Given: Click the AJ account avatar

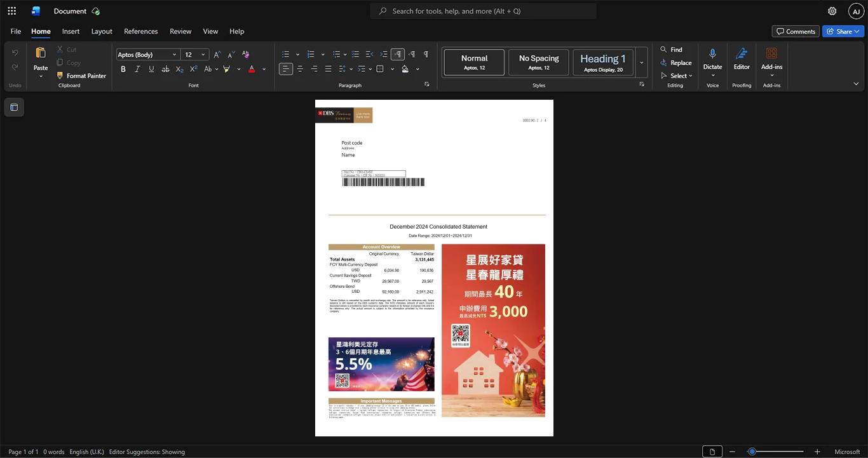Looking at the screenshot, I should 856,11.
